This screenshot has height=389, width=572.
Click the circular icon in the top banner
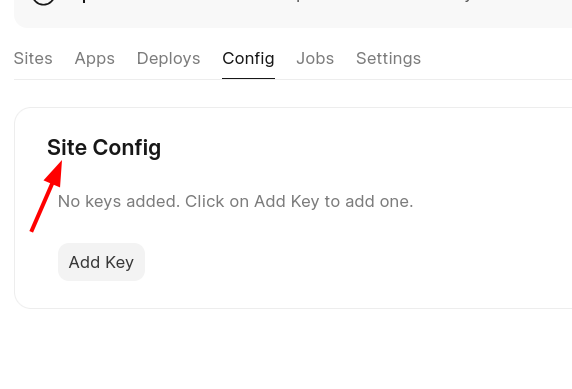(x=43, y=2)
